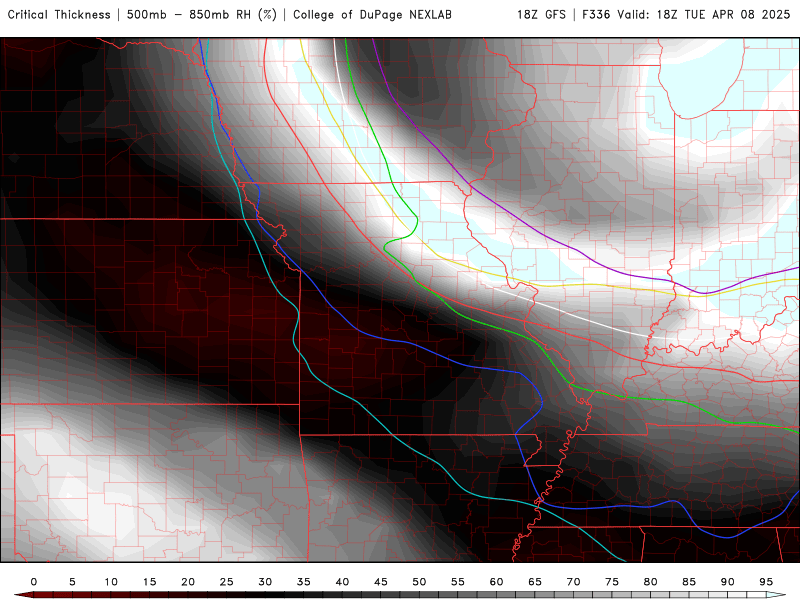
Task: Click the '45' label on the color scale
Action: pyautogui.click(x=381, y=582)
